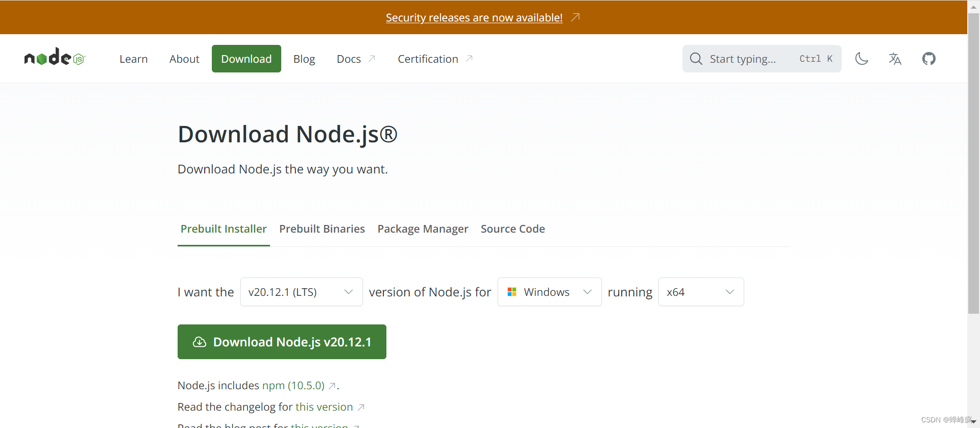Click the arrow icon next to Certification
The height and width of the screenshot is (428, 980).
point(469,59)
